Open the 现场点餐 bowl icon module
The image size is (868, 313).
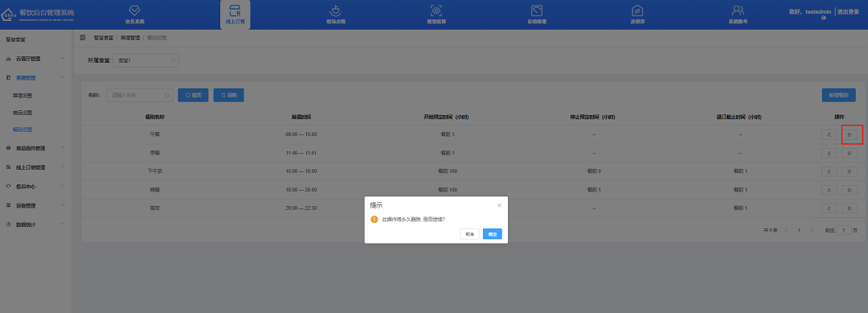335,15
